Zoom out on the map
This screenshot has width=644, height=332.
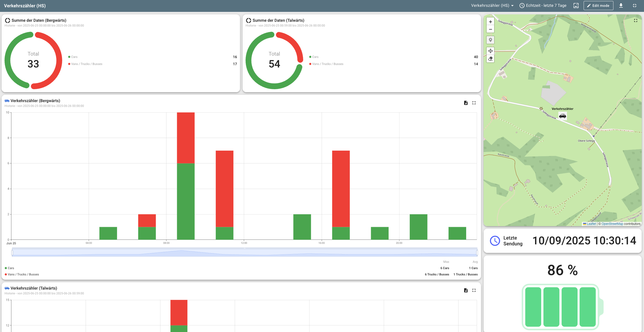tap(490, 30)
